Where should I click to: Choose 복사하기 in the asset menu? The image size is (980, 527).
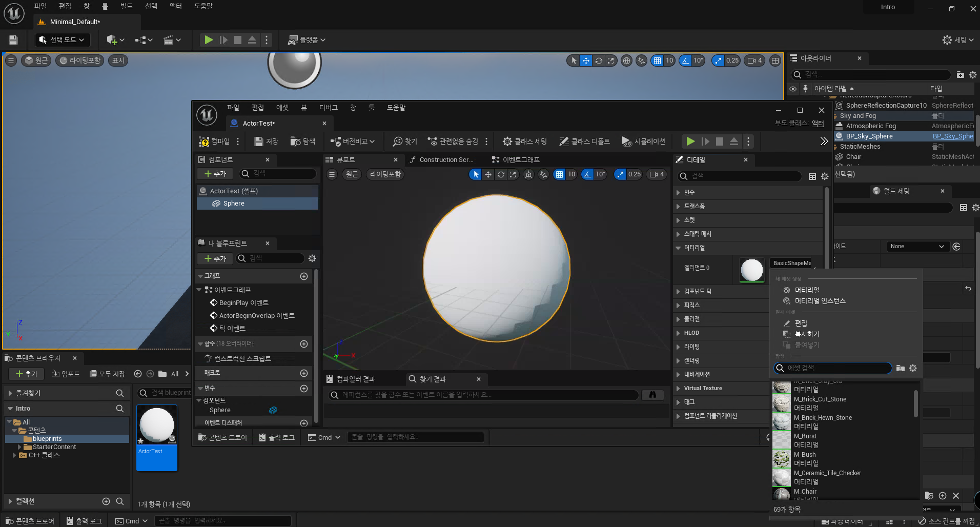click(807, 334)
